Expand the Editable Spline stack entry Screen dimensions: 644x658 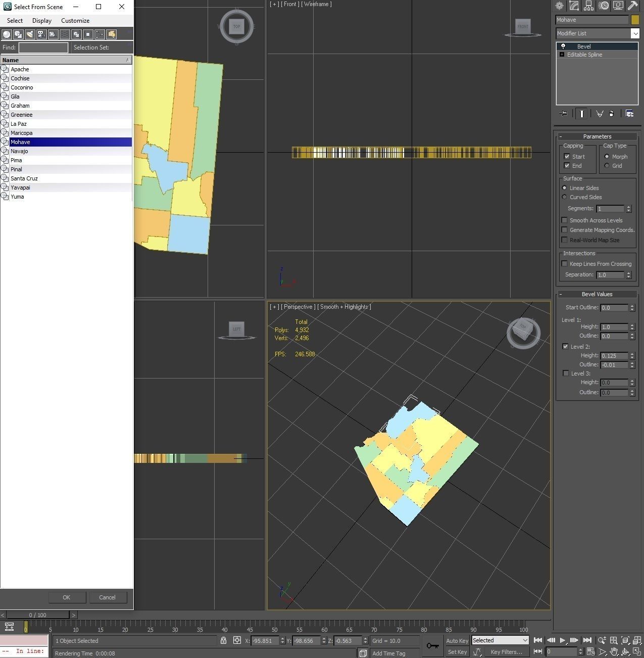tap(562, 55)
